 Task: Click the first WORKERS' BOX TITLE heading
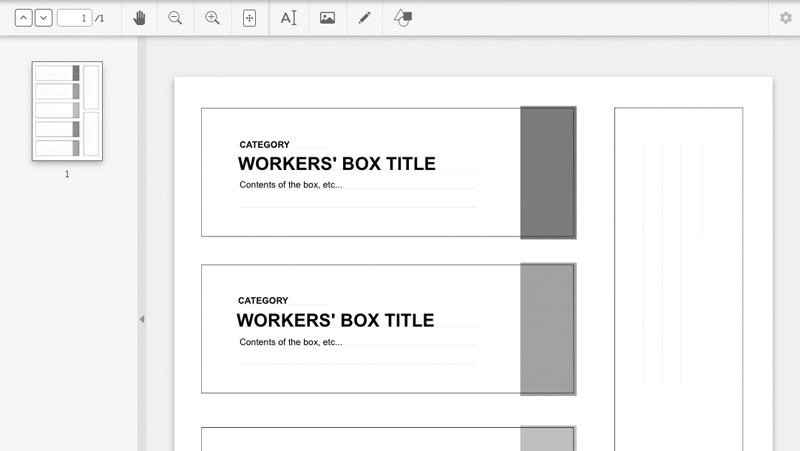click(336, 164)
